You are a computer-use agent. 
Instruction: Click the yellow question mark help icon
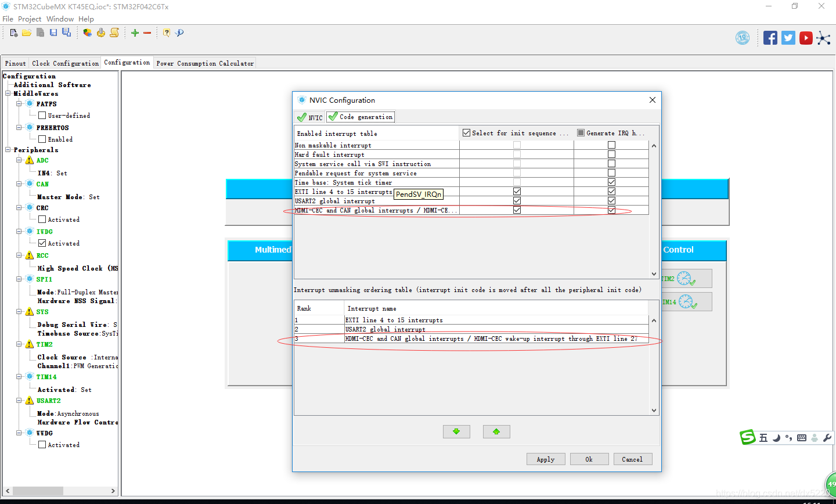point(167,33)
